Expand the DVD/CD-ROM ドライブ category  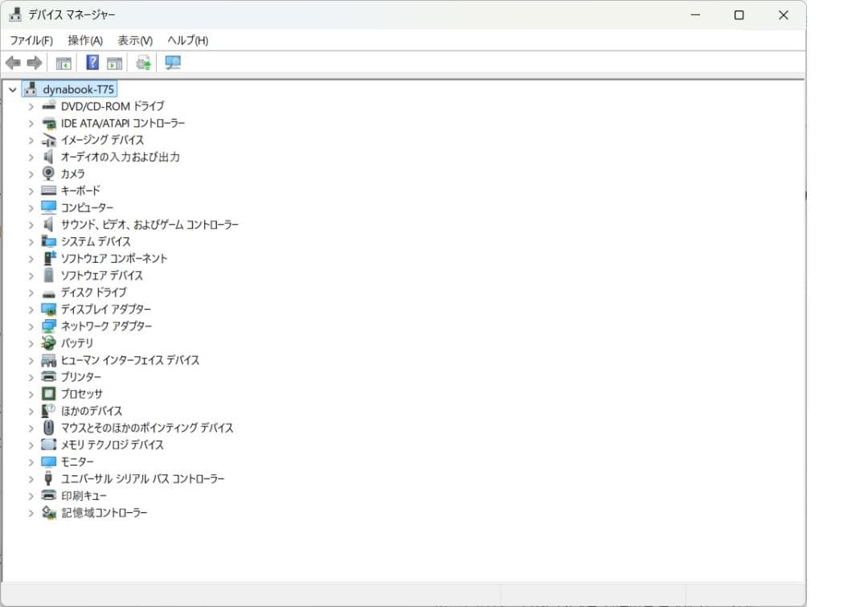pyautogui.click(x=31, y=106)
